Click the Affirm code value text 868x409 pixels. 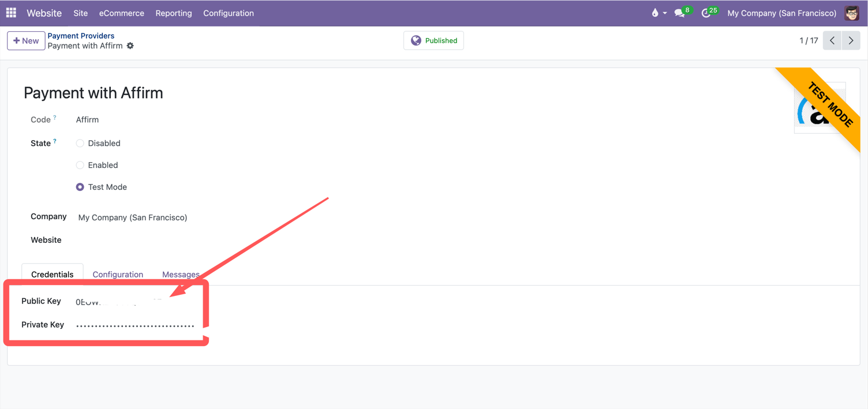tap(88, 119)
